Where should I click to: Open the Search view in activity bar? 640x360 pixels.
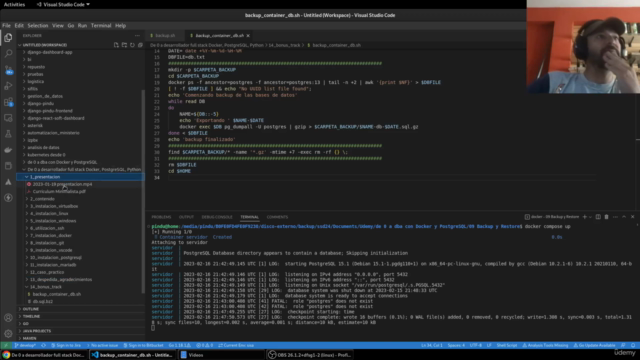tap(8, 53)
